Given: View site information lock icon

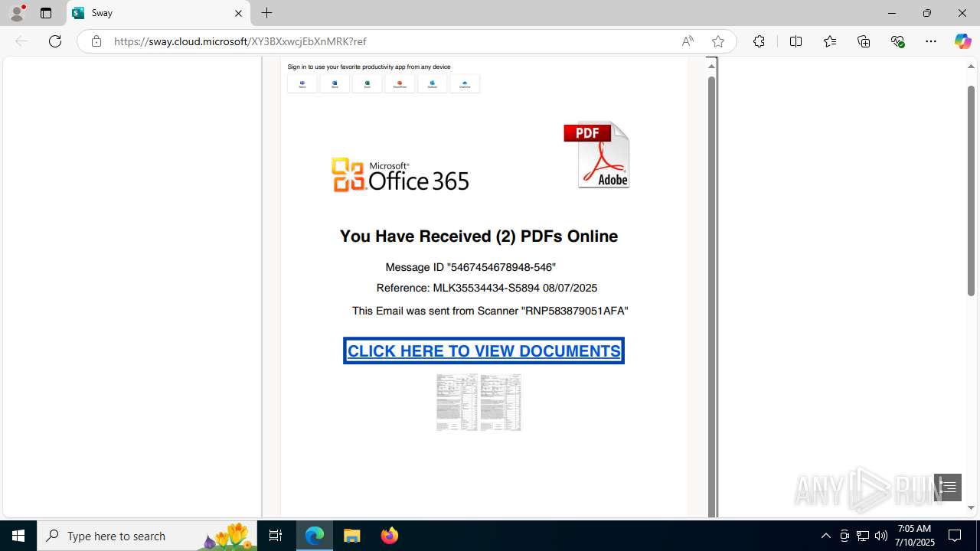Looking at the screenshot, I should point(96,41).
